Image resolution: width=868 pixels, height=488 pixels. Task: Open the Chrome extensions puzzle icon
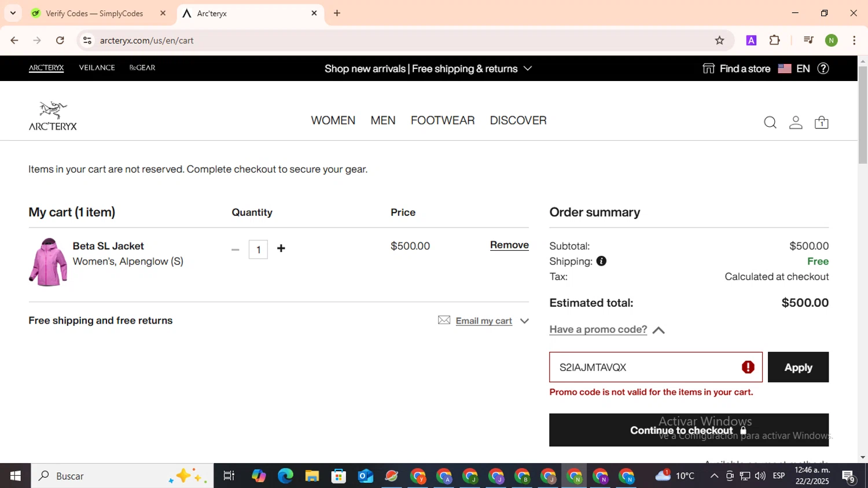click(774, 41)
